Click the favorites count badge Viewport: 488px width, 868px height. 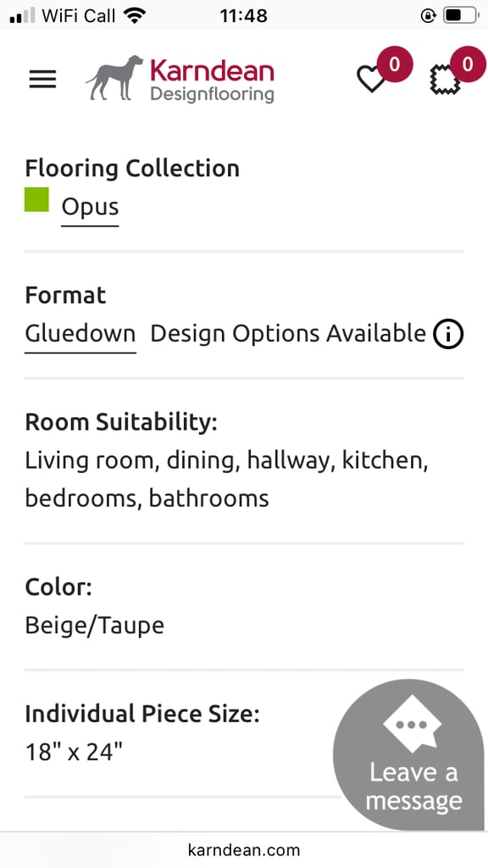(394, 64)
